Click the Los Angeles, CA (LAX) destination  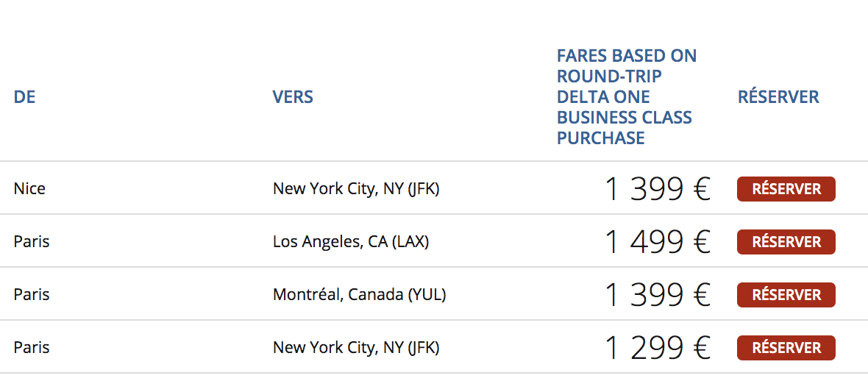350,243
